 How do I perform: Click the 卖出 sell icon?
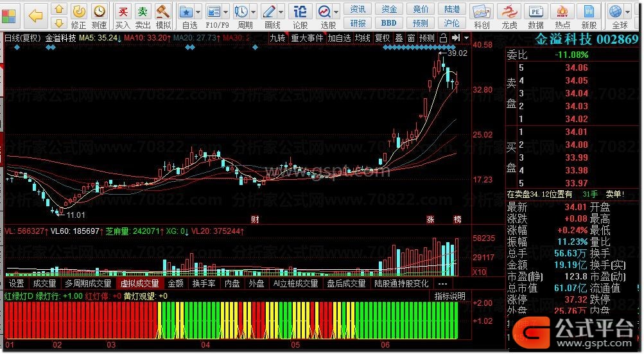[143, 12]
